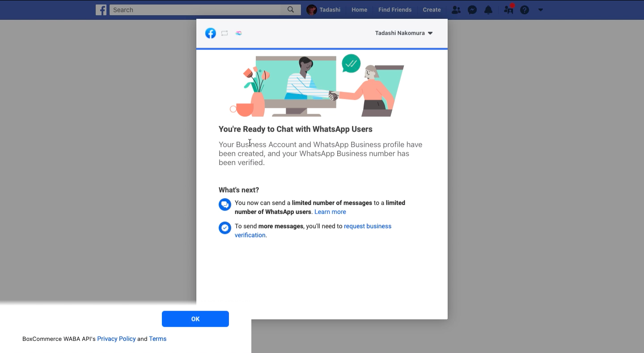
Task: Open the Privacy Policy link
Action: tap(116, 339)
